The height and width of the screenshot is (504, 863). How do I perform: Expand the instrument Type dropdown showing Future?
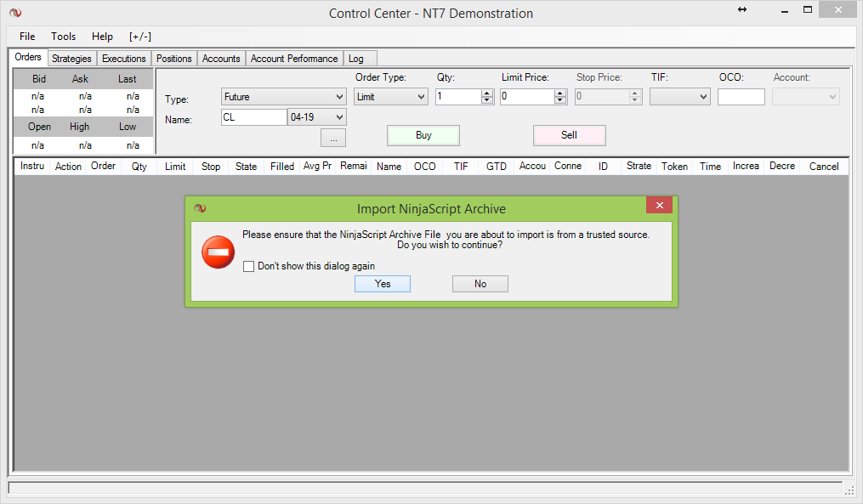tap(284, 97)
